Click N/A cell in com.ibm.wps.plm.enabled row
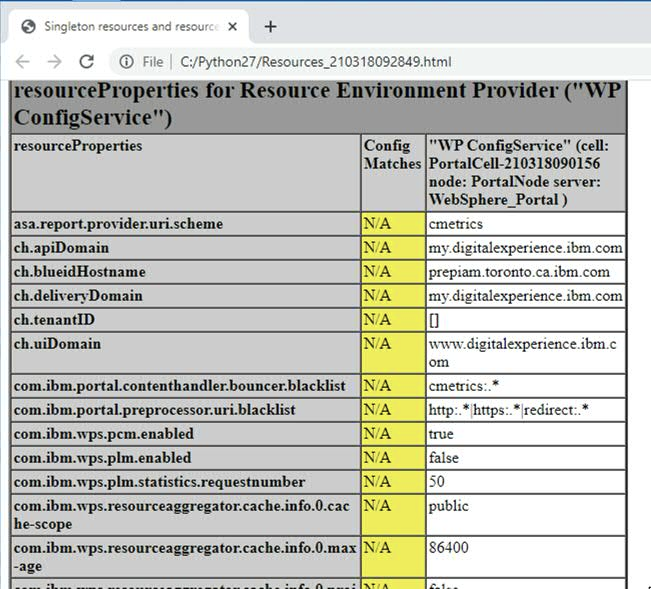Screen dimensions: 651x589 pos(393,458)
